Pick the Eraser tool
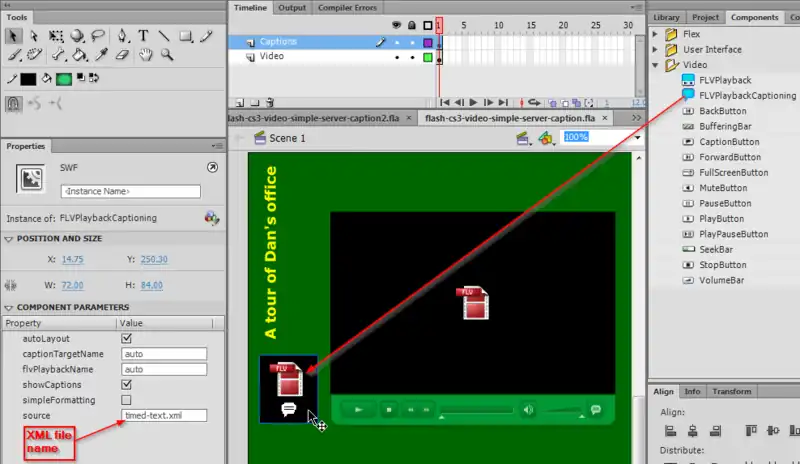The width and height of the screenshot is (800, 464). pyautogui.click(x=123, y=55)
